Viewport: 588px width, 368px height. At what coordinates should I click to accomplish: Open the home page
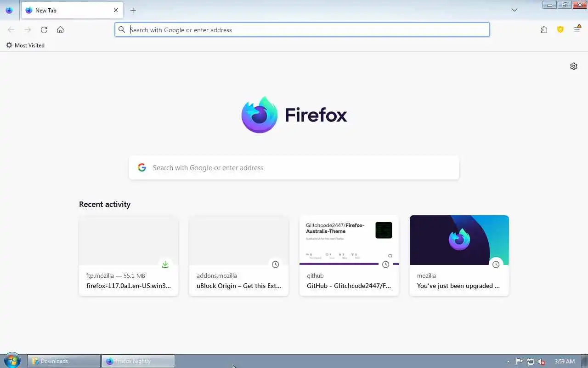60,30
